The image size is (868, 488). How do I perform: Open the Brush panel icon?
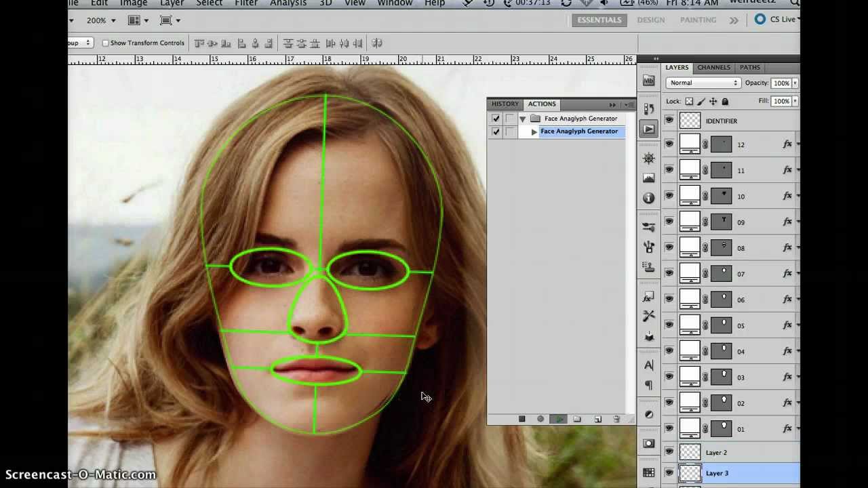pos(649,247)
